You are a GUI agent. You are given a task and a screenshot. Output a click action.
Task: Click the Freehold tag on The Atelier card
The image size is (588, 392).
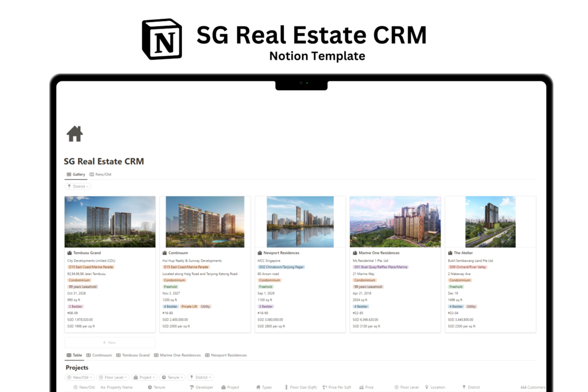(x=456, y=287)
